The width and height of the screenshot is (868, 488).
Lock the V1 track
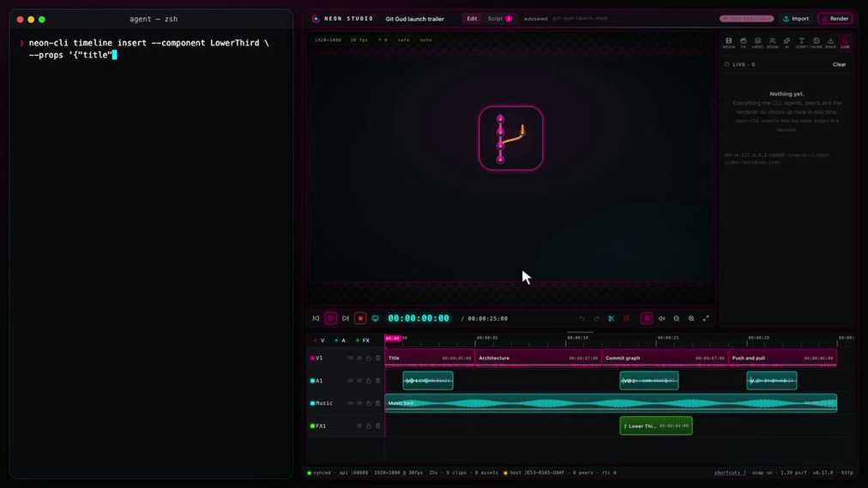369,358
